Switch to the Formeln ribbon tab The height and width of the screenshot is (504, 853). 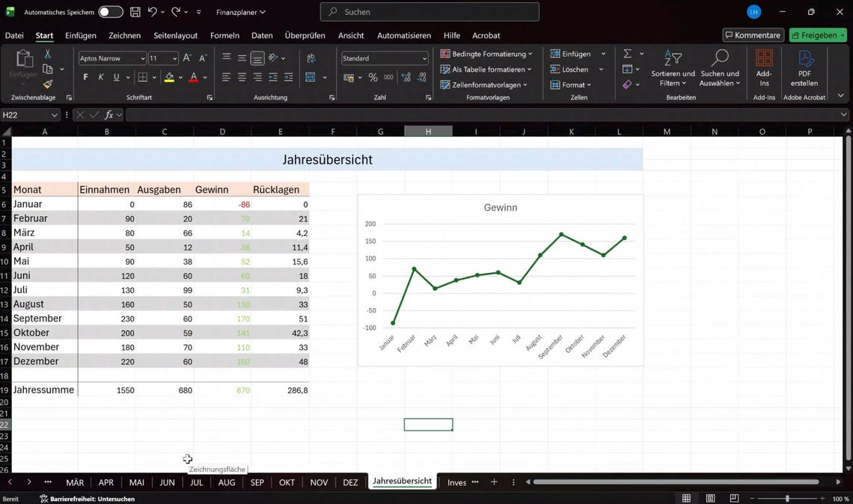point(224,35)
